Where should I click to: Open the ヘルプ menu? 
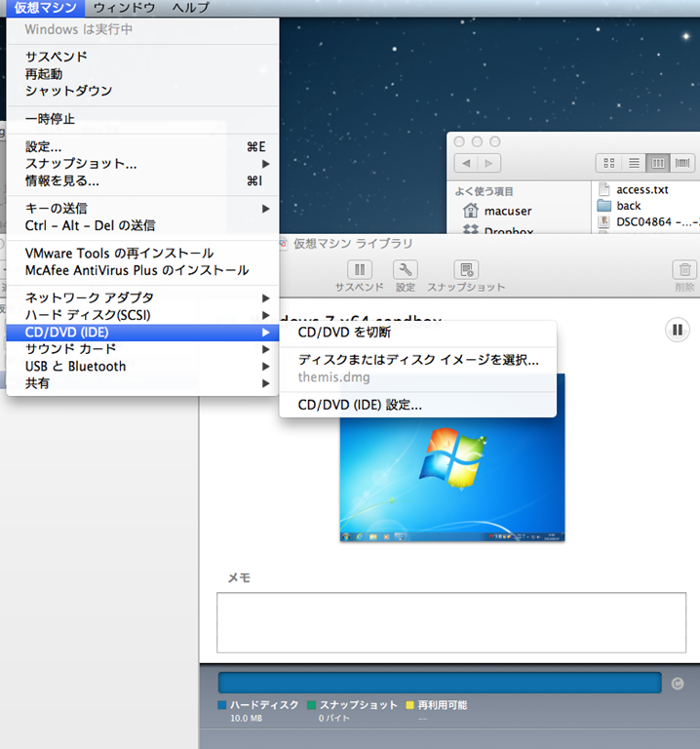tap(191, 8)
